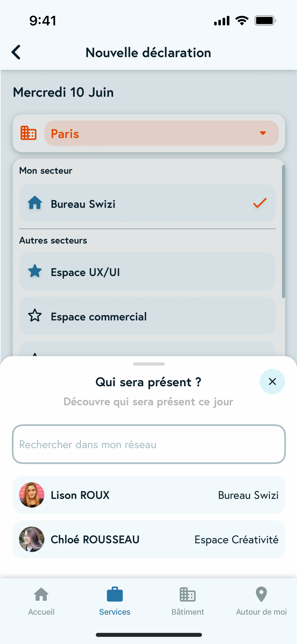Switch to the Services tab
The width and height of the screenshot is (297, 644).
pos(115,601)
